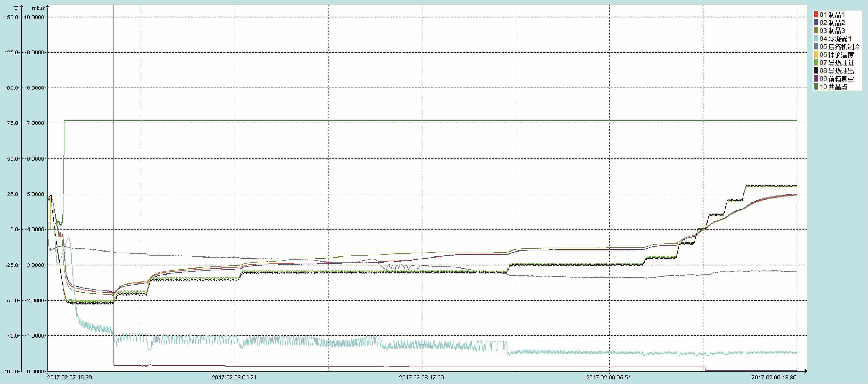Select the 06 理论温度 legend label
Image resolution: width=868 pixels, height=384 pixels.
(837, 55)
